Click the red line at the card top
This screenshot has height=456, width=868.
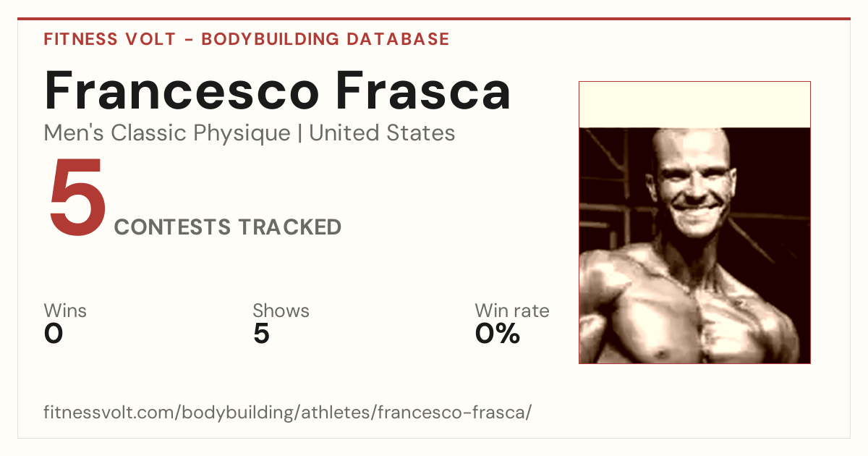pyautogui.click(x=434, y=19)
